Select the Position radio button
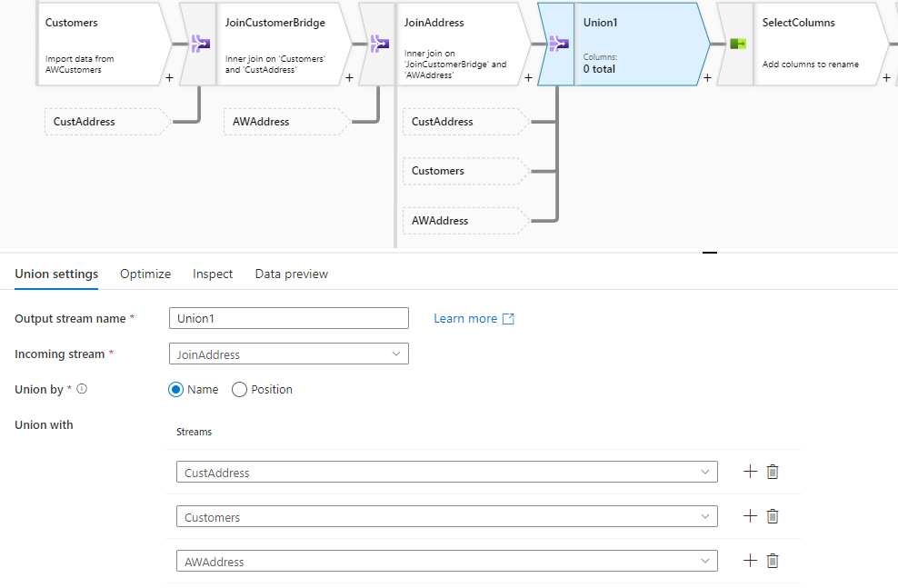This screenshot has width=898, height=588. click(x=240, y=390)
